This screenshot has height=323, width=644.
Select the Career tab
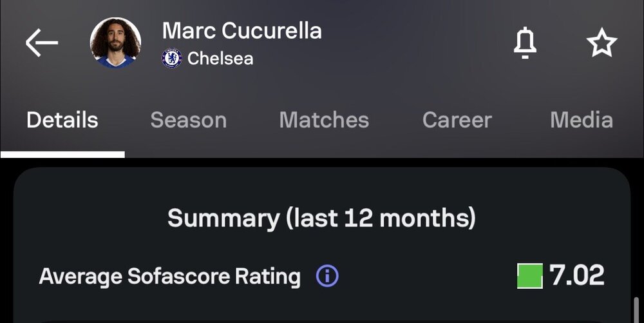457,120
